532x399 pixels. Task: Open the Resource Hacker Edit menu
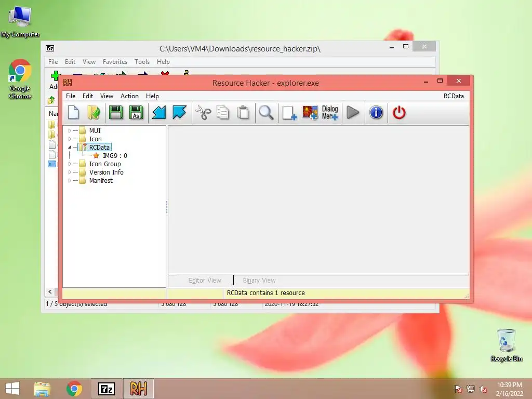[x=87, y=96]
